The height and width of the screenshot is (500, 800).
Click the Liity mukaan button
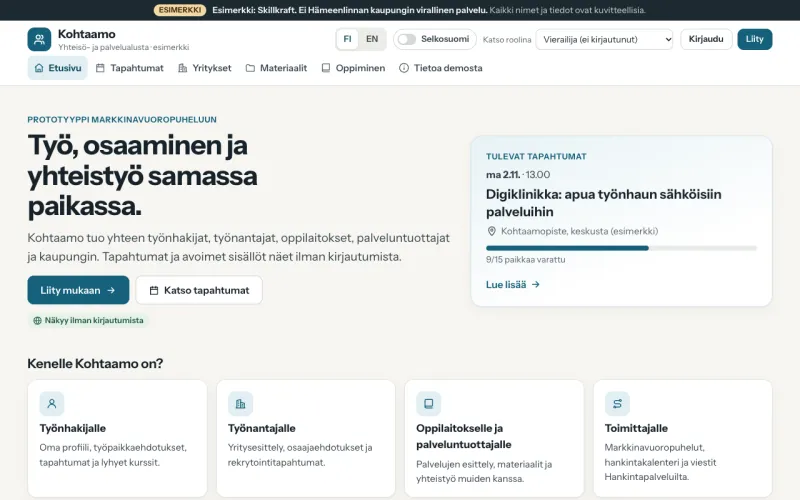coord(78,290)
